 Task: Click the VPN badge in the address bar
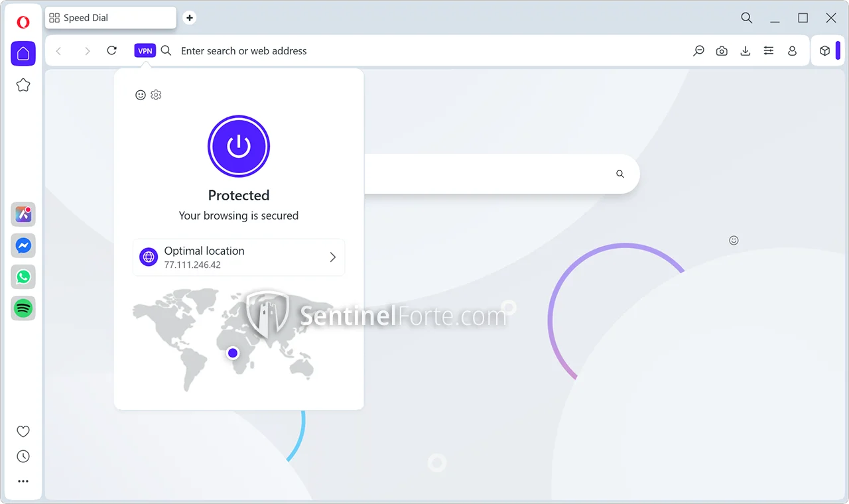click(145, 50)
